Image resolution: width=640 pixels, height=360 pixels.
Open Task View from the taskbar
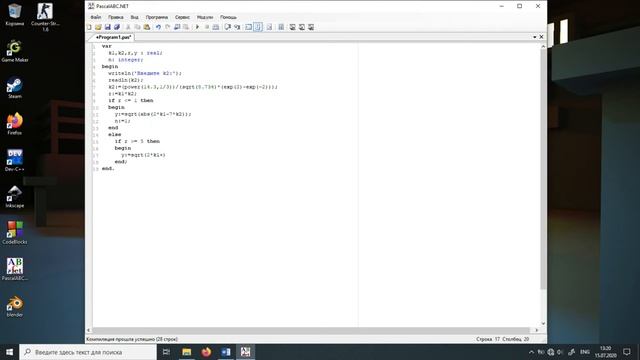166,352
